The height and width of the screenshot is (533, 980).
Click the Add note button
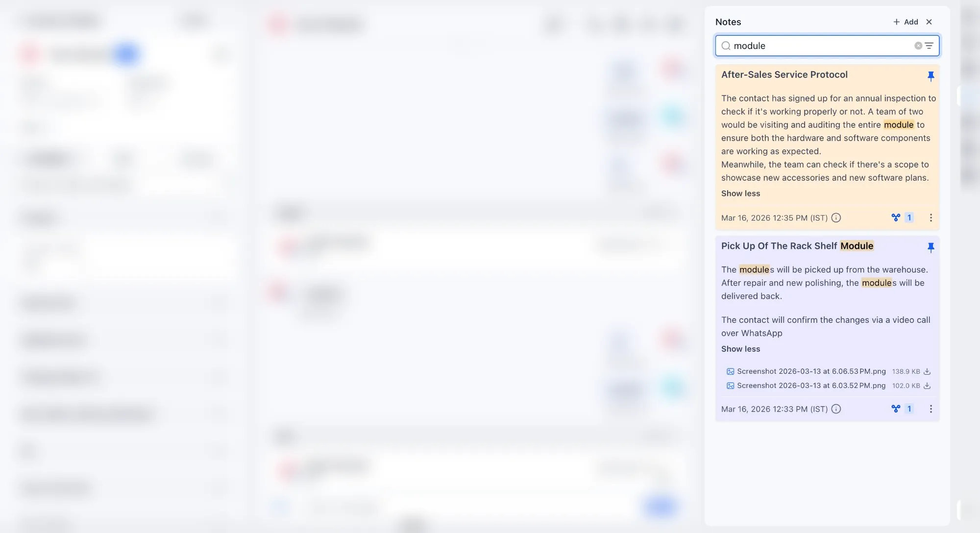pos(906,22)
